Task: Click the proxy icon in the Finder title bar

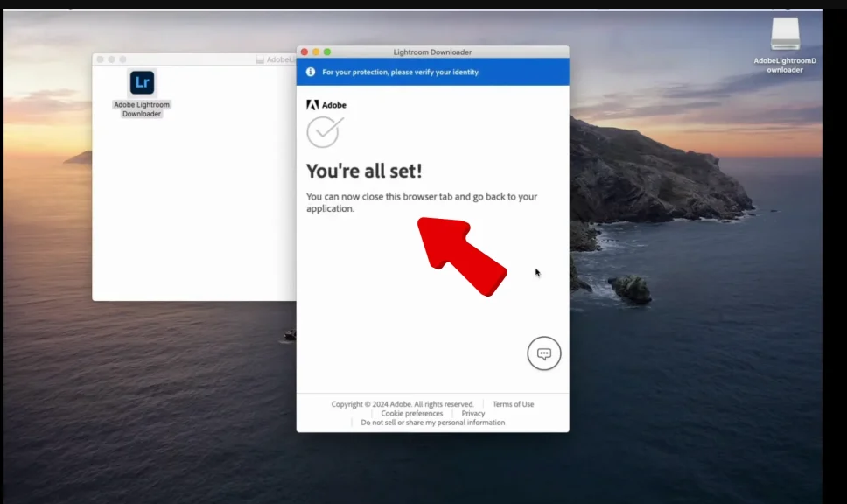Action: tap(261, 59)
